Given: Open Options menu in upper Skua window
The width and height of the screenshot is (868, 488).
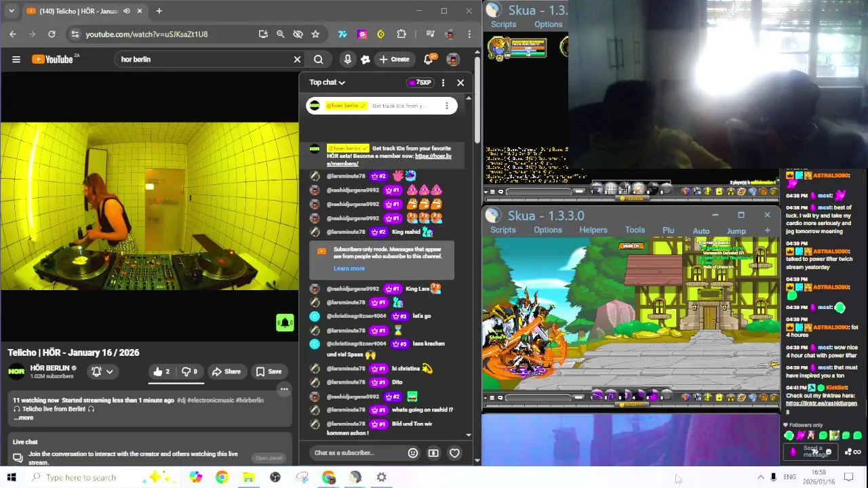Looking at the screenshot, I should (x=548, y=24).
